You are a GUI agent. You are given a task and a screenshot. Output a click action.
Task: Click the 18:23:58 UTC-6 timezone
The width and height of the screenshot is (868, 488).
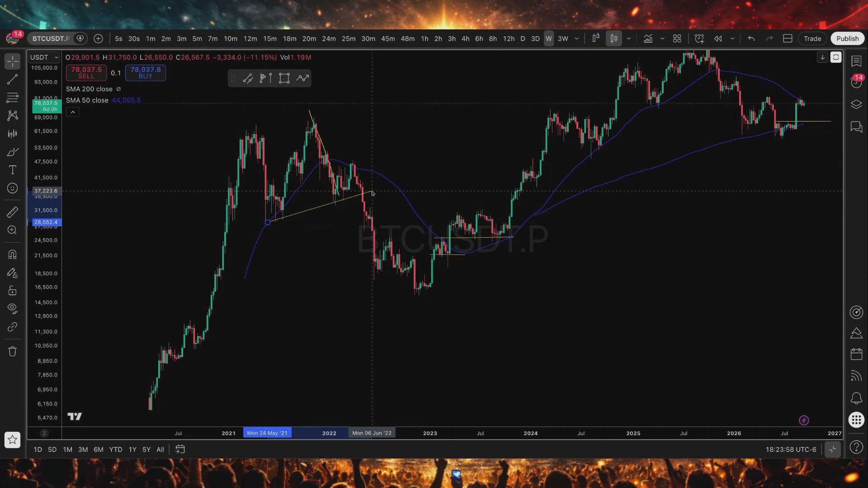pyautogui.click(x=791, y=450)
